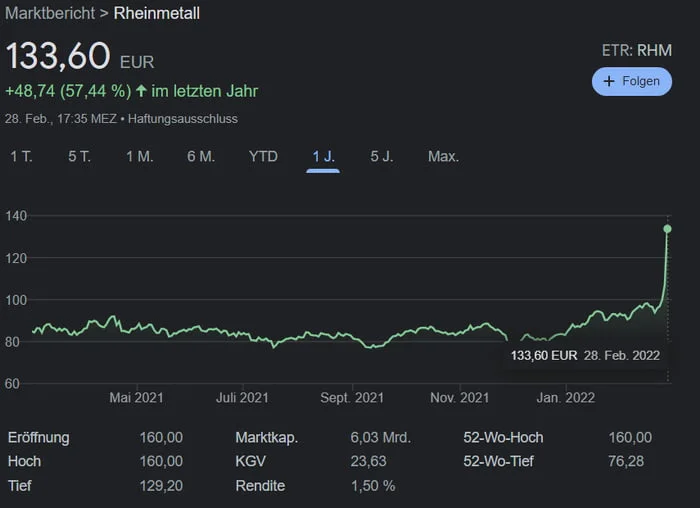
Task: Click the ETR: RHM ticker label
Action: click(x=637, y=50)
